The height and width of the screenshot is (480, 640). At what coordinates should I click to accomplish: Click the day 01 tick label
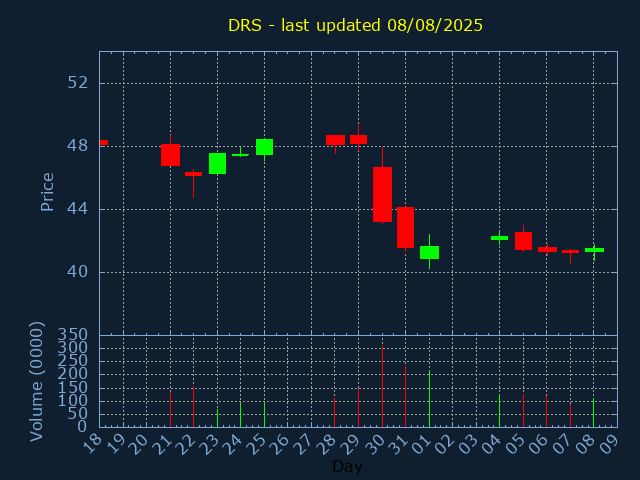point(422,444)
